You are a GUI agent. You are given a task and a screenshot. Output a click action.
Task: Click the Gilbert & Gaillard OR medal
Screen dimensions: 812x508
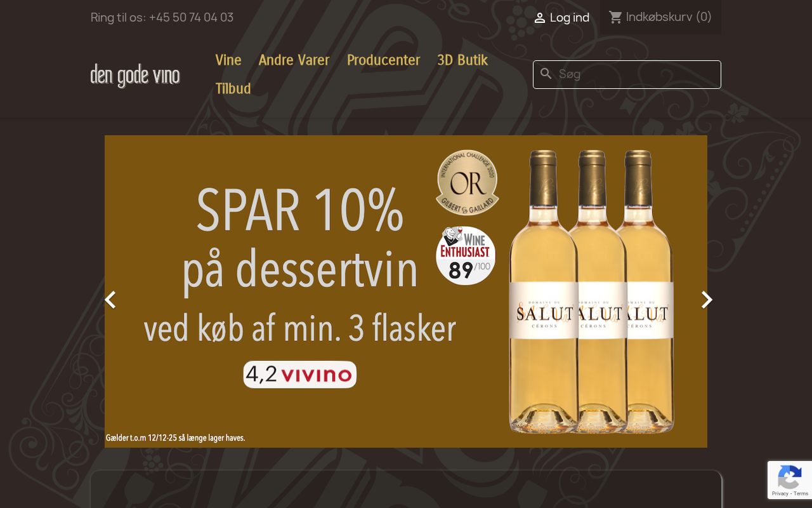pyautogui.click(x=468, y=183)
